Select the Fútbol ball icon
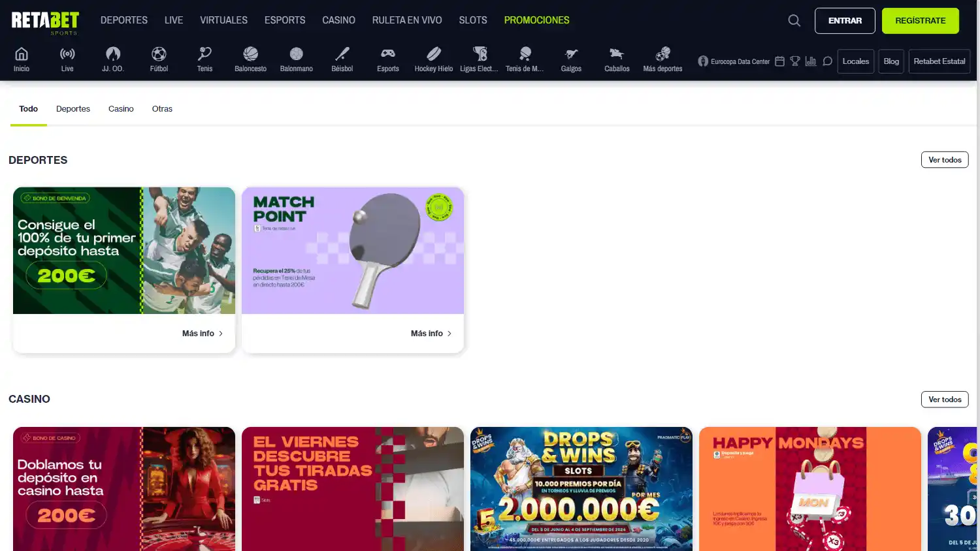 [159, 54]
